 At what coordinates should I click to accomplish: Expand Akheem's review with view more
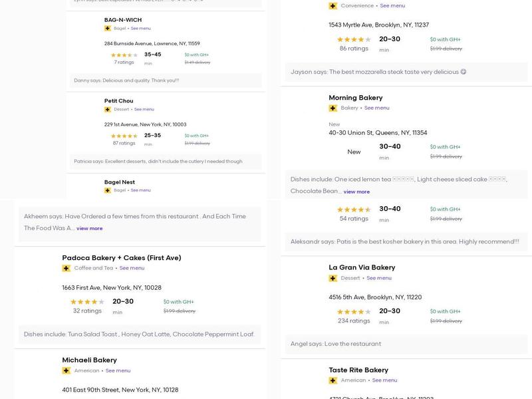tap(90, 229)
